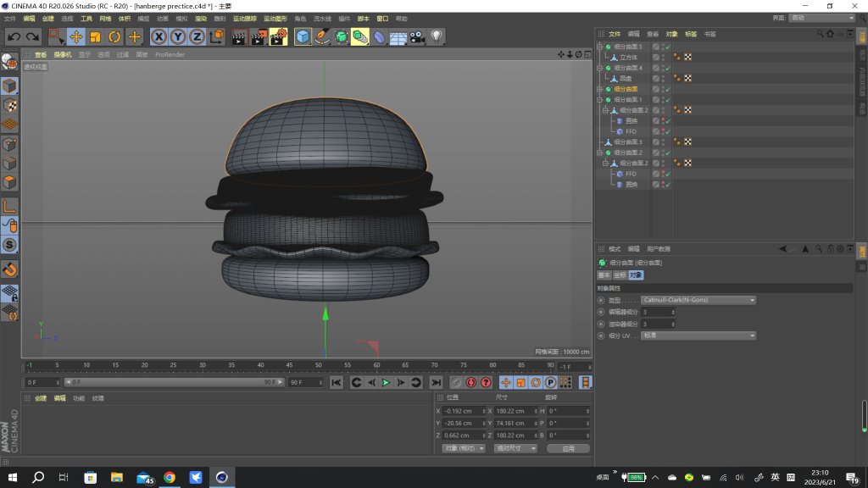Screen dimensions: 868x488
Task: Open the subdivision surface generator icon
Action: click(341, 37)
